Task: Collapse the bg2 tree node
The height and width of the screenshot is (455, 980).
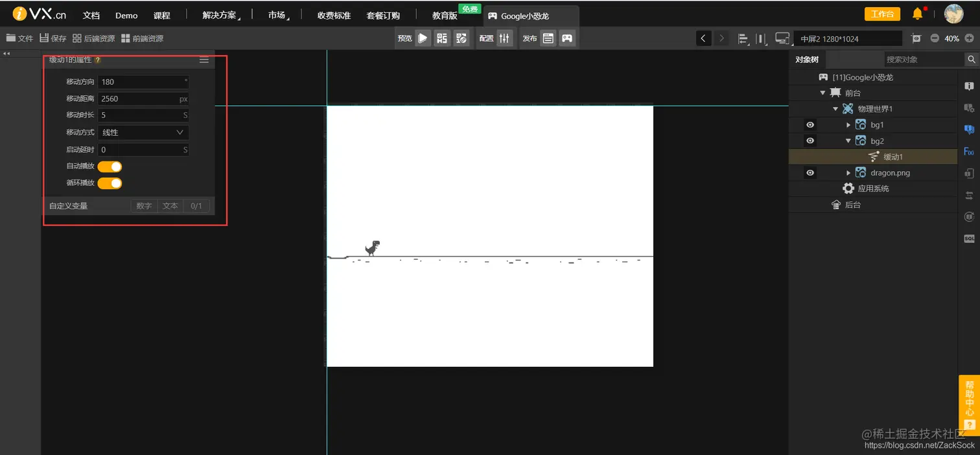Action: [848, 141]
